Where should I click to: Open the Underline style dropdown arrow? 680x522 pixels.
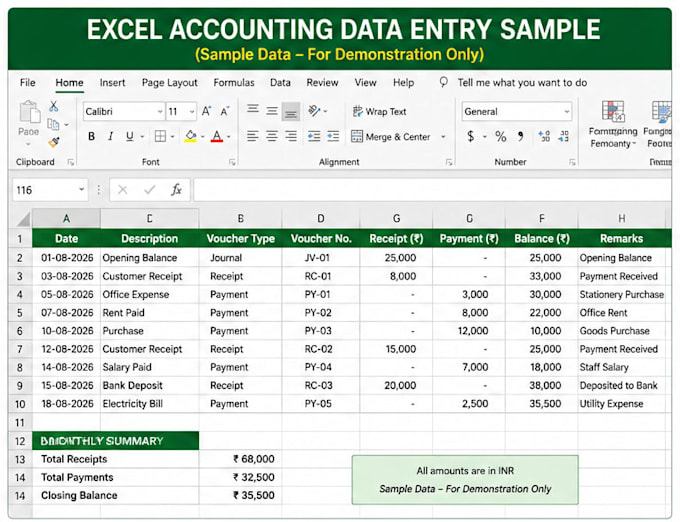(x=142, y=137)
